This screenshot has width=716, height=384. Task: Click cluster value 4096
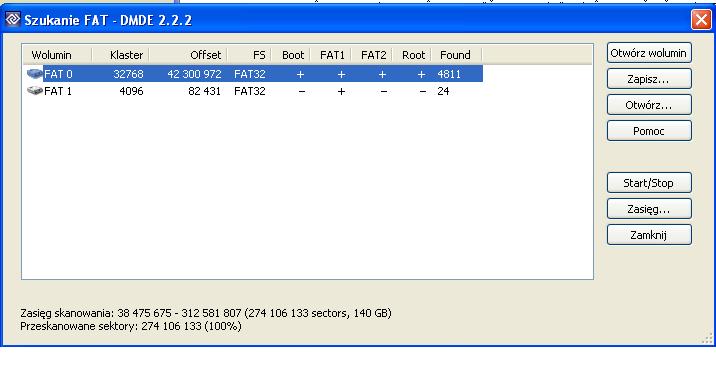pyautogui.click(x=132, y=91)
